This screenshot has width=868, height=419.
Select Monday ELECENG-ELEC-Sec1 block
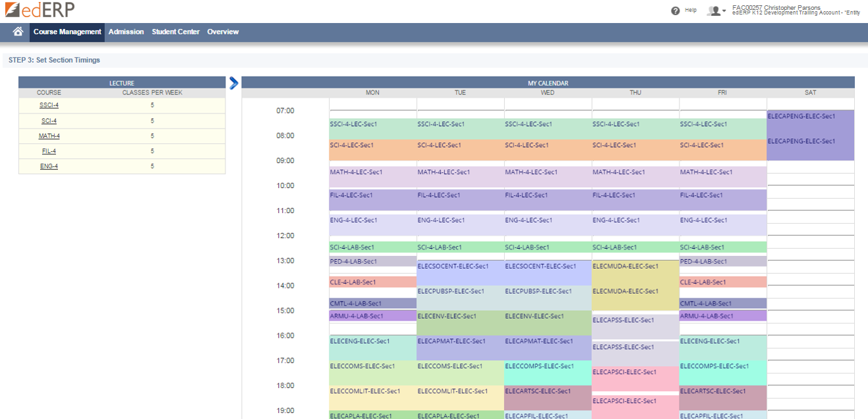pos(373,348)
